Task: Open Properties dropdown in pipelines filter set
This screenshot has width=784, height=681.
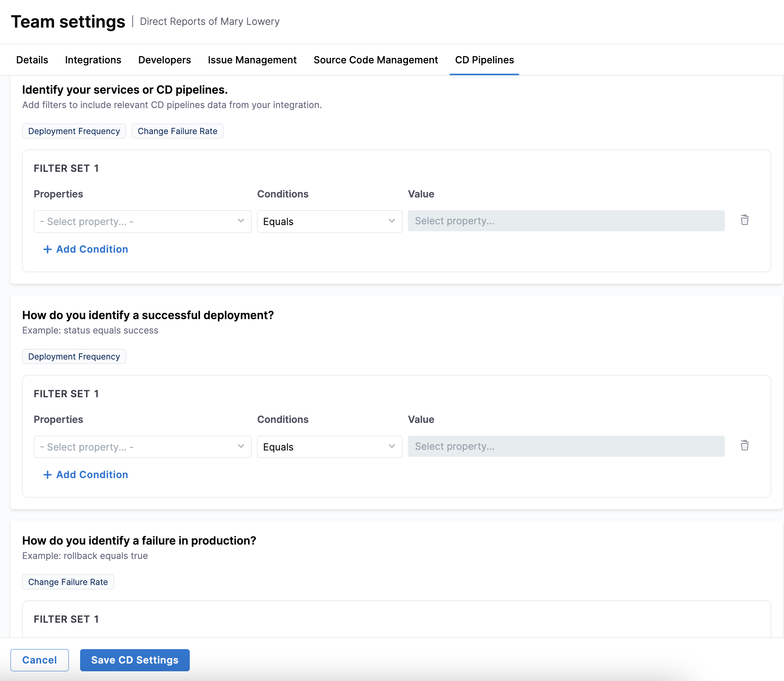Action: pyautogui.click(x=142, y=222)
